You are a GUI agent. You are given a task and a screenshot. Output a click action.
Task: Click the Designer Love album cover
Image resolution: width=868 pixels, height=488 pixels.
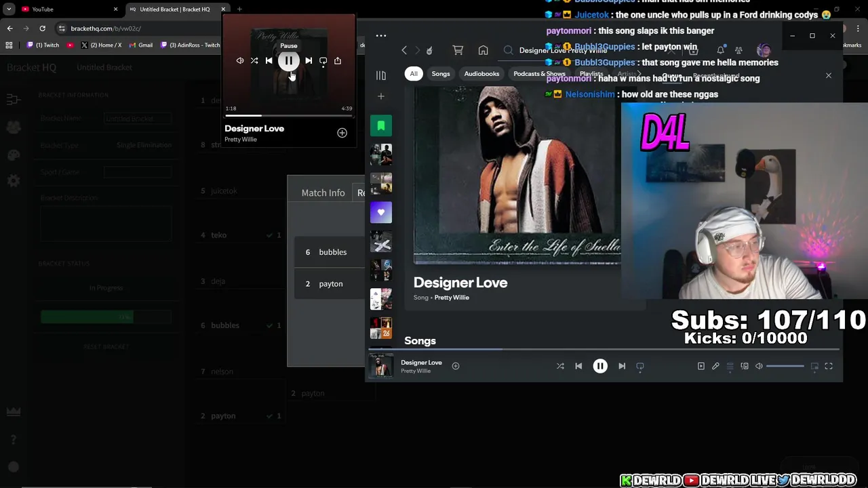tap(517, 175)
